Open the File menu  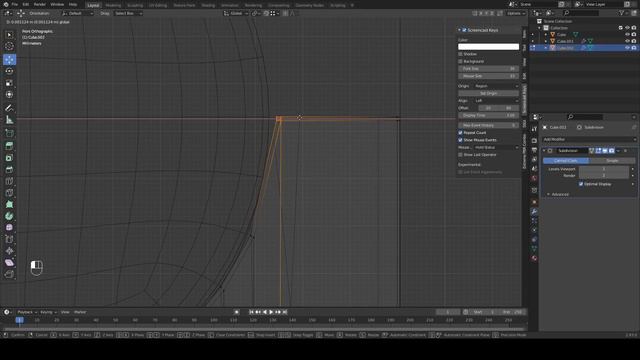pos(15,4)
